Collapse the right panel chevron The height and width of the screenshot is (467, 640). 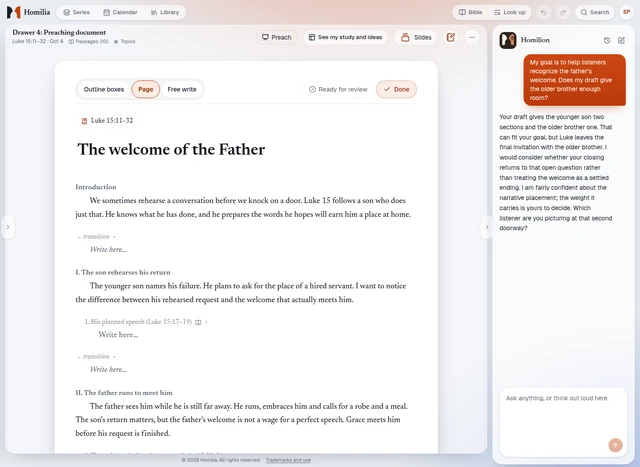(487, 227)
